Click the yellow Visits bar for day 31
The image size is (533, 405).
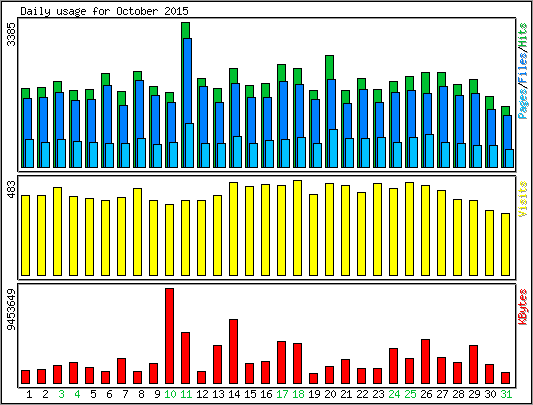[505, 244]
